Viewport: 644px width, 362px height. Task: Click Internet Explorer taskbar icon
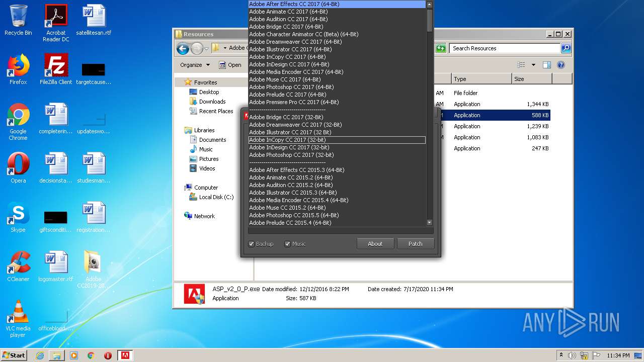[40, 355]
